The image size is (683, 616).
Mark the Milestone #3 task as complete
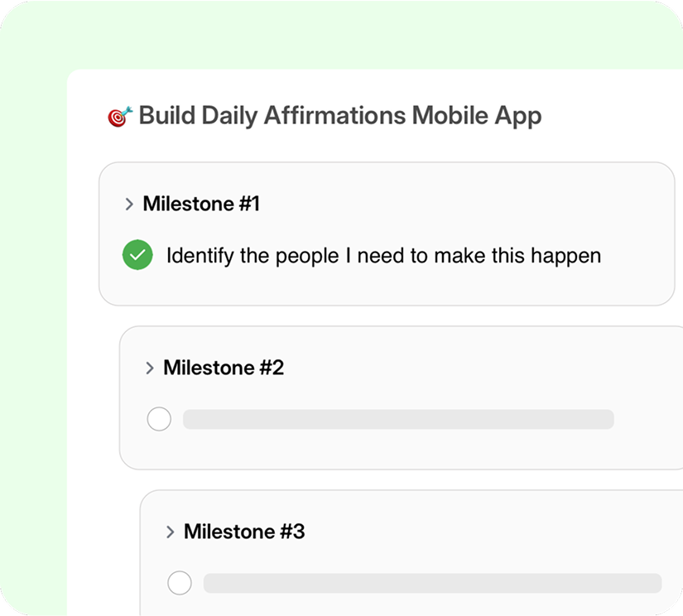pos(180,583)
